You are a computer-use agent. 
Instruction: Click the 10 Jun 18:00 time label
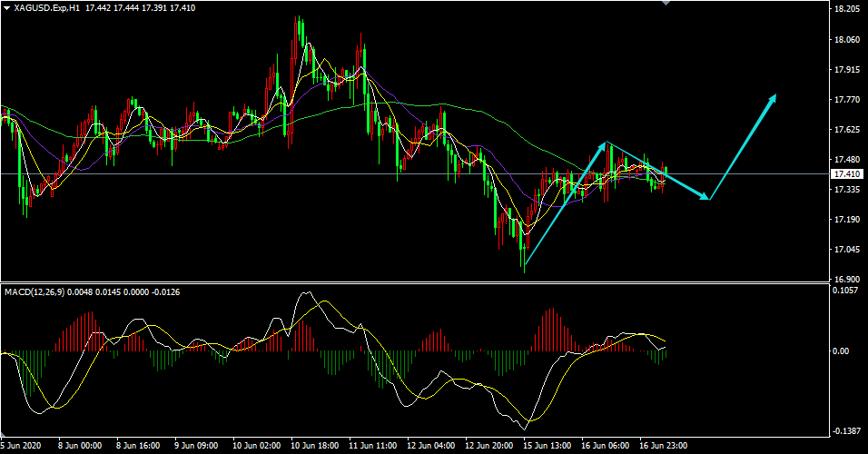click(315, 446)
